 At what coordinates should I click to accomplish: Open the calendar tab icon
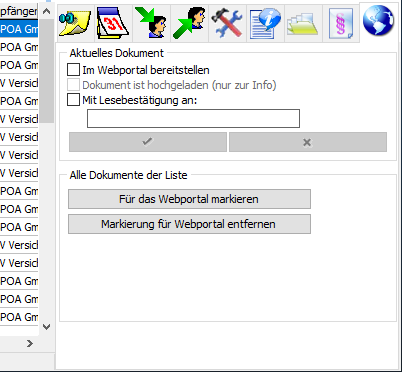pyautogui.click(x=113, y=23)
